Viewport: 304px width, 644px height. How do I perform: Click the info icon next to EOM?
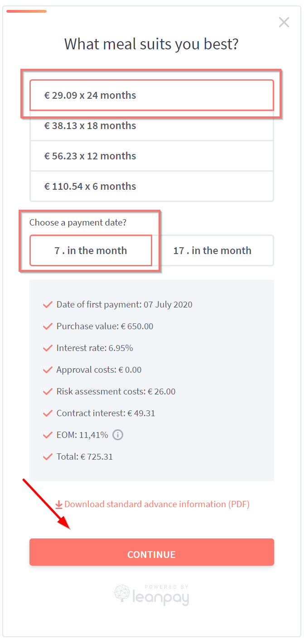118,435
